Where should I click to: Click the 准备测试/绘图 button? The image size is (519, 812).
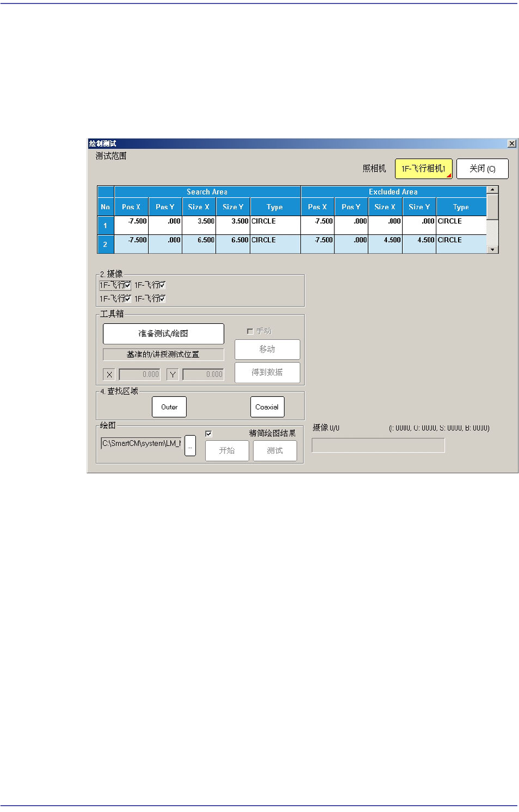click(164, 334)
